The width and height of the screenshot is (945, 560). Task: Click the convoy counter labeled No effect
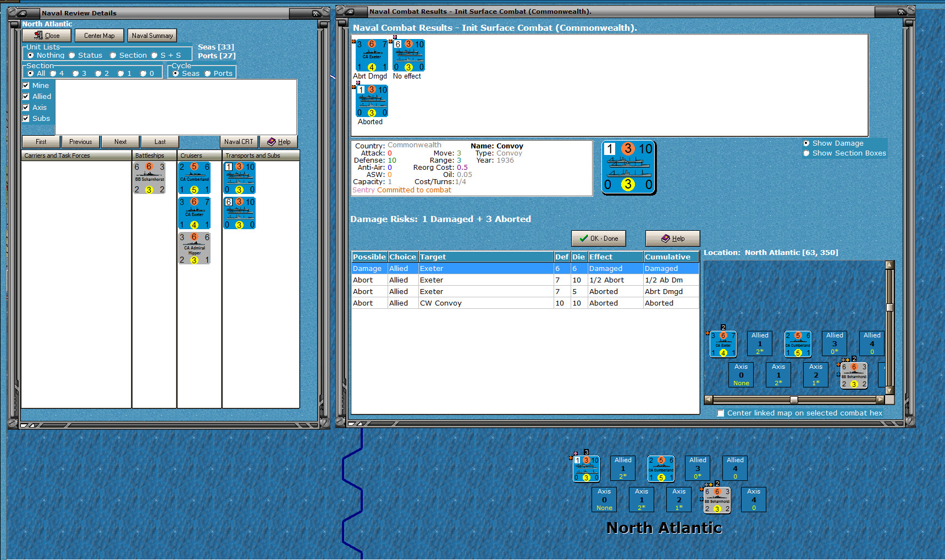tap(408, 56)
